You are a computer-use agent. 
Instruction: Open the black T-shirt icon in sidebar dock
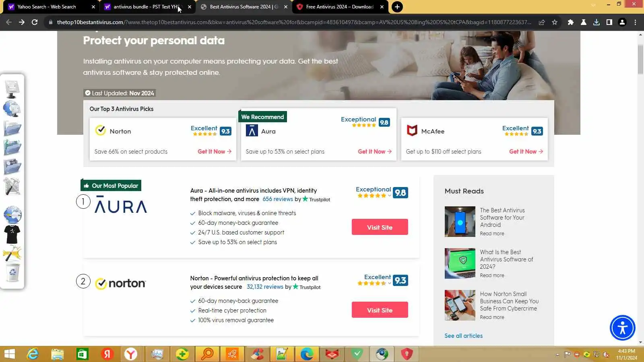click(12, 234)
